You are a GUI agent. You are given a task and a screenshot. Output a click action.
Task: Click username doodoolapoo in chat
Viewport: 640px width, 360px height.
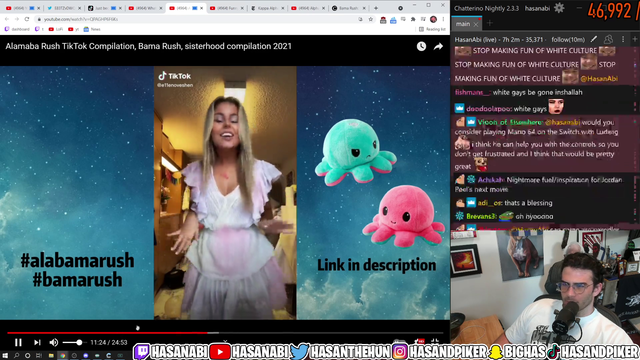click(489, 109)
